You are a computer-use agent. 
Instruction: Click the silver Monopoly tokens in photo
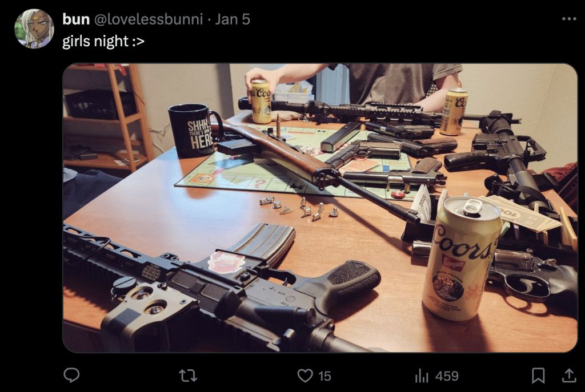pos(299,207)
